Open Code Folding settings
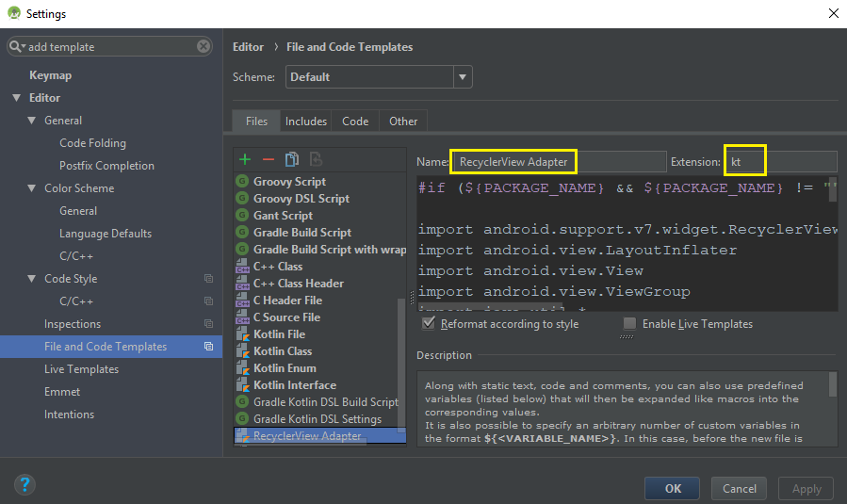Image resolution: width=847 pixels, height=504 pixels. point(93,143)
